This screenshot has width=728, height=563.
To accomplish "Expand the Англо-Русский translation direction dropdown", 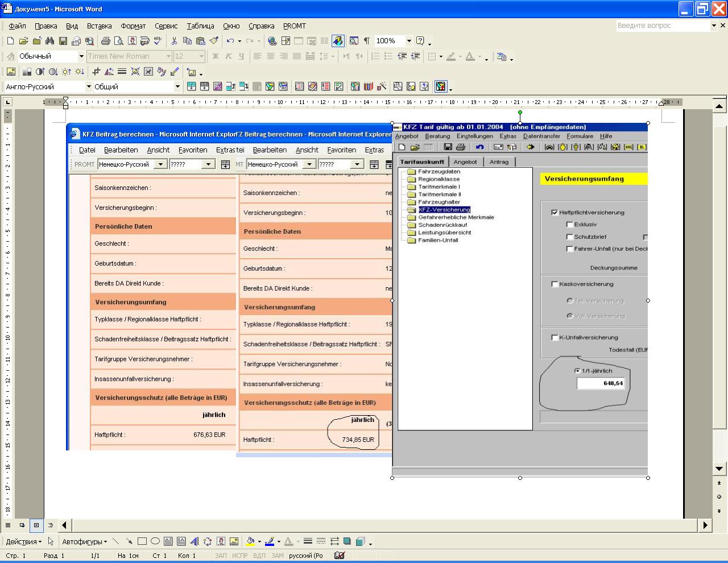I will pos(88,86).
